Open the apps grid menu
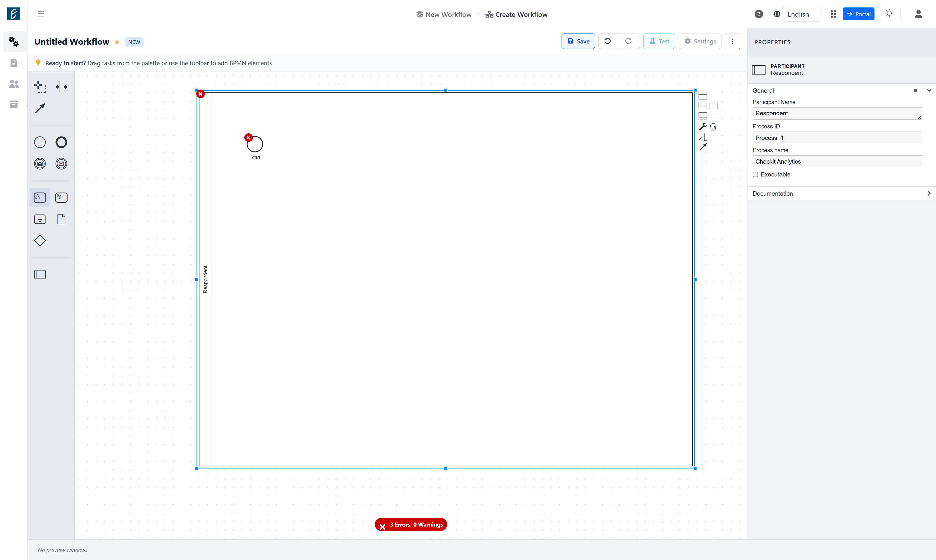This screenshot has height=560, width=936. [x=833, y=14]
